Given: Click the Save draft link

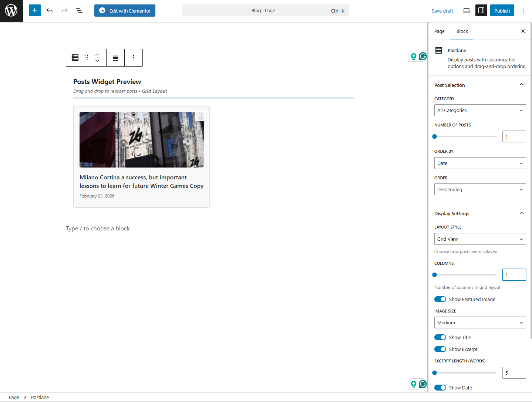Looking at the screenshot, I should click(442, 11).
